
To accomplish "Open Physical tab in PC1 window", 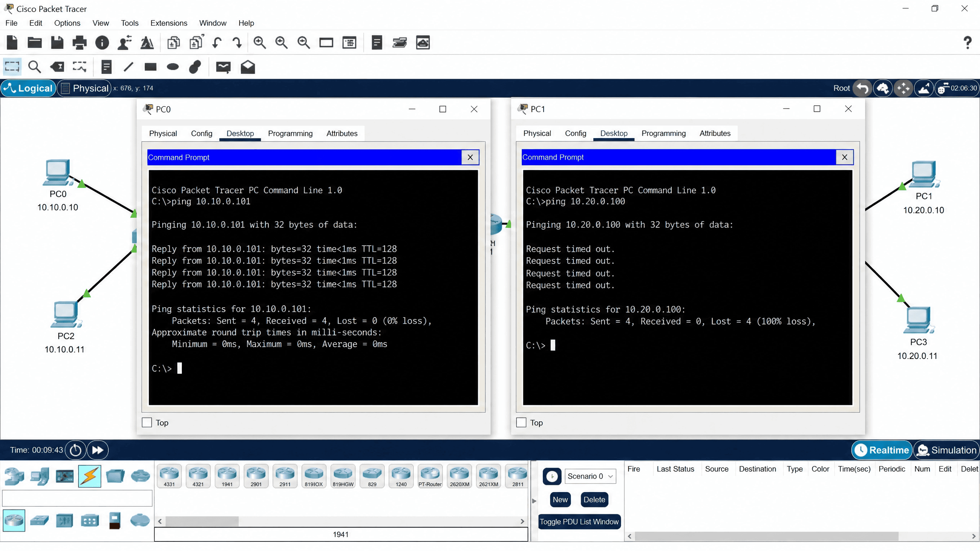I will [537, 134].
